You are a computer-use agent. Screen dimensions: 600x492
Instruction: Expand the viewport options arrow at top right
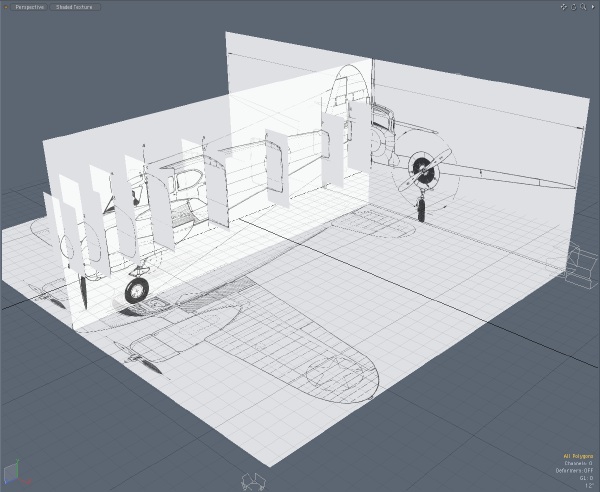pyautogui.click(x=592, y=6)
